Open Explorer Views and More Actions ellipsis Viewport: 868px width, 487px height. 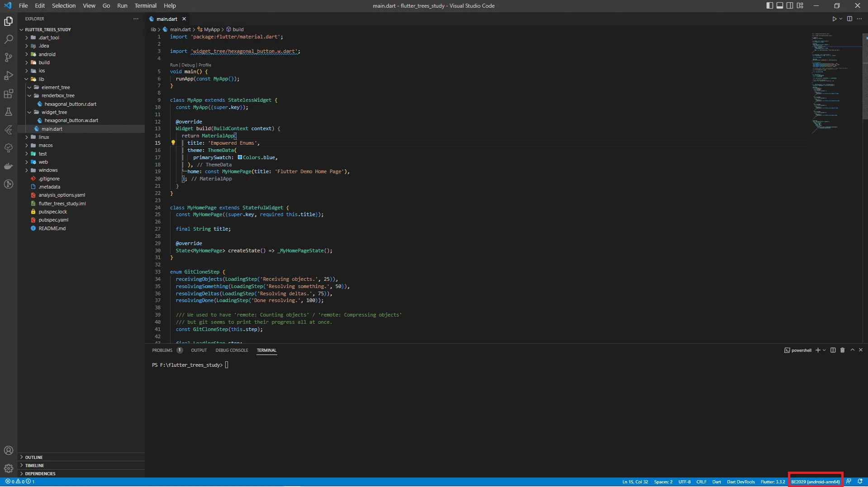(x=136, y=19)
